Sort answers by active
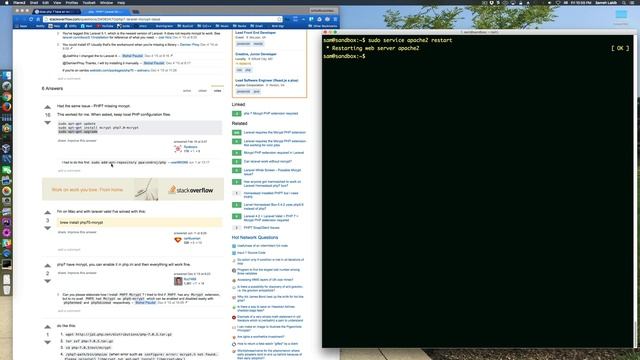The width and height of the screenshot is (640, 360). tap(187, 91)
